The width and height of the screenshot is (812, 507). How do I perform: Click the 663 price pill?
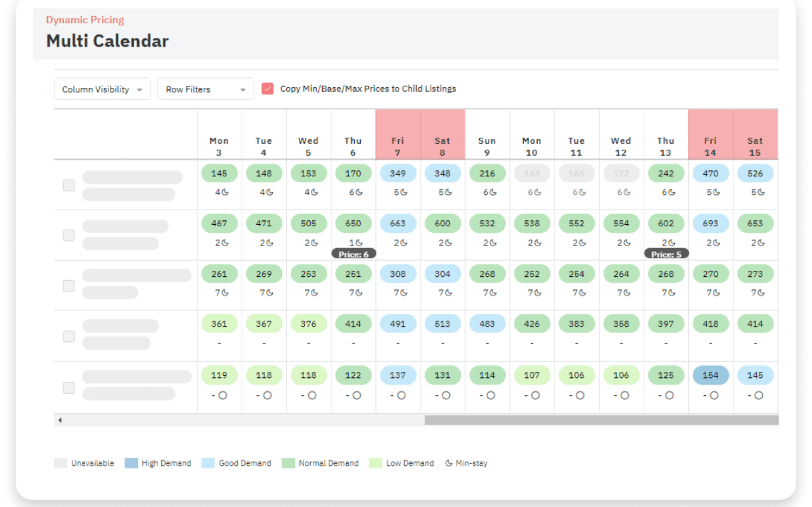[x=398, y=224]
